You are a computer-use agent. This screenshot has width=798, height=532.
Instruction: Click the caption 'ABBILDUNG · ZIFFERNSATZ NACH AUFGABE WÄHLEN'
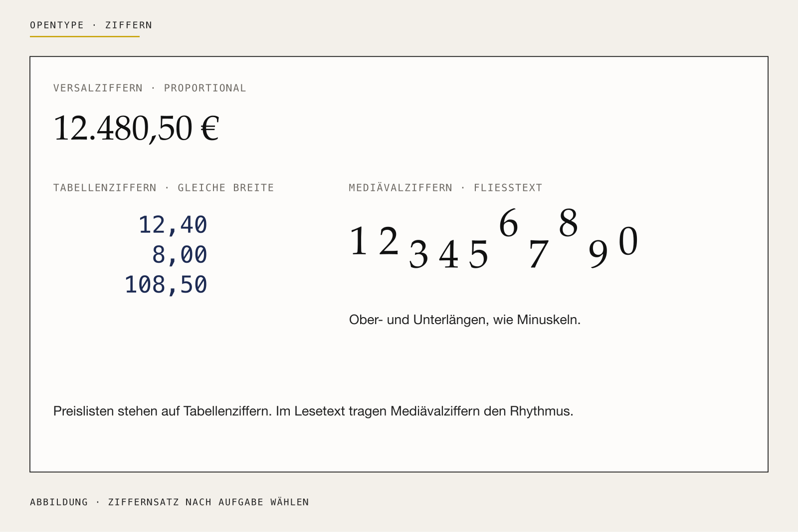point(170,502)
